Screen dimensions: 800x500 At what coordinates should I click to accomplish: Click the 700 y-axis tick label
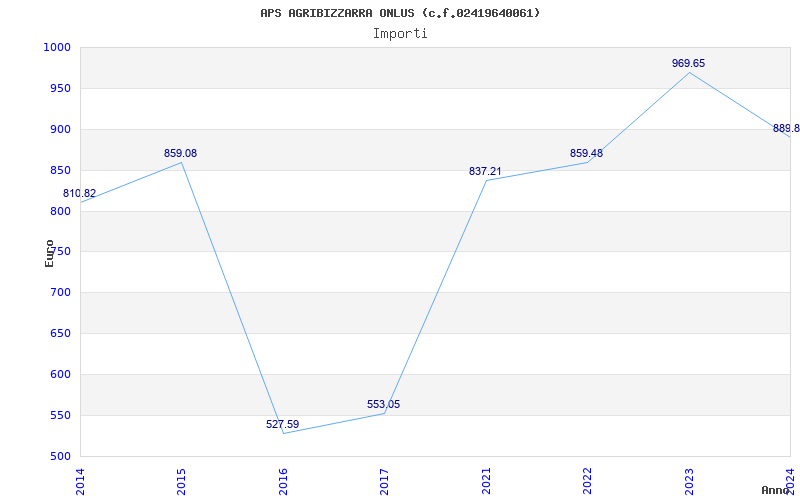click(60, 293)
